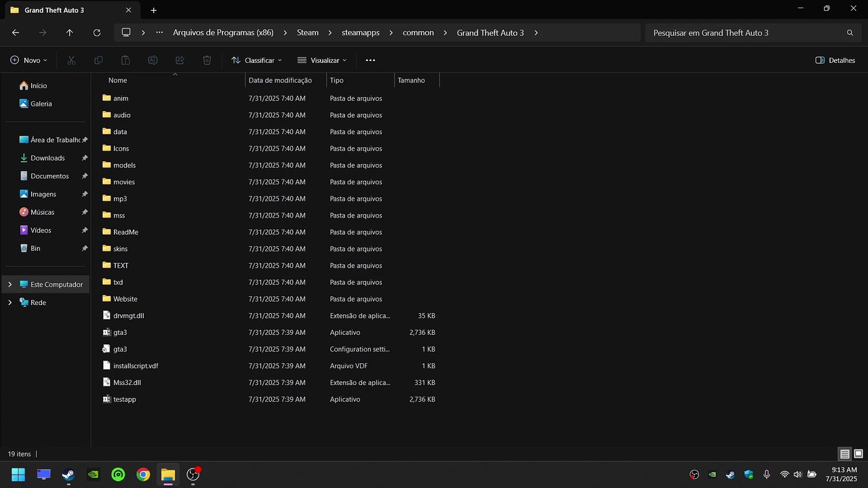The width and height of the screenshot is (868, 488).
Task: Select the Grand Theft Auto 3 tab
Action: [71, 10]
